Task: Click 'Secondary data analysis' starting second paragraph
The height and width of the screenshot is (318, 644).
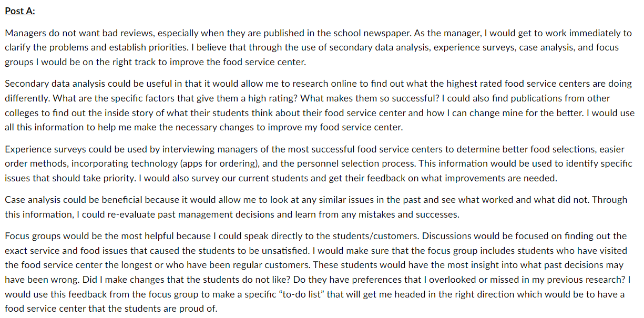Action: 50,84
